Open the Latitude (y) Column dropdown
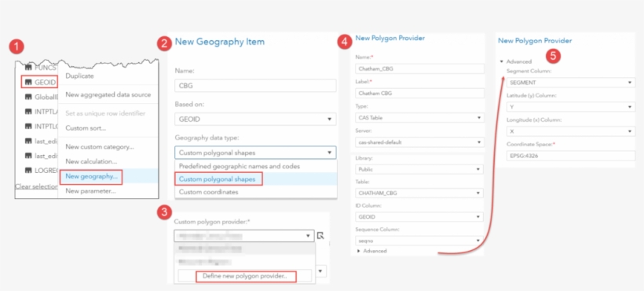The height and width of the screenshot is (291, 644). (x=570, y=107)
